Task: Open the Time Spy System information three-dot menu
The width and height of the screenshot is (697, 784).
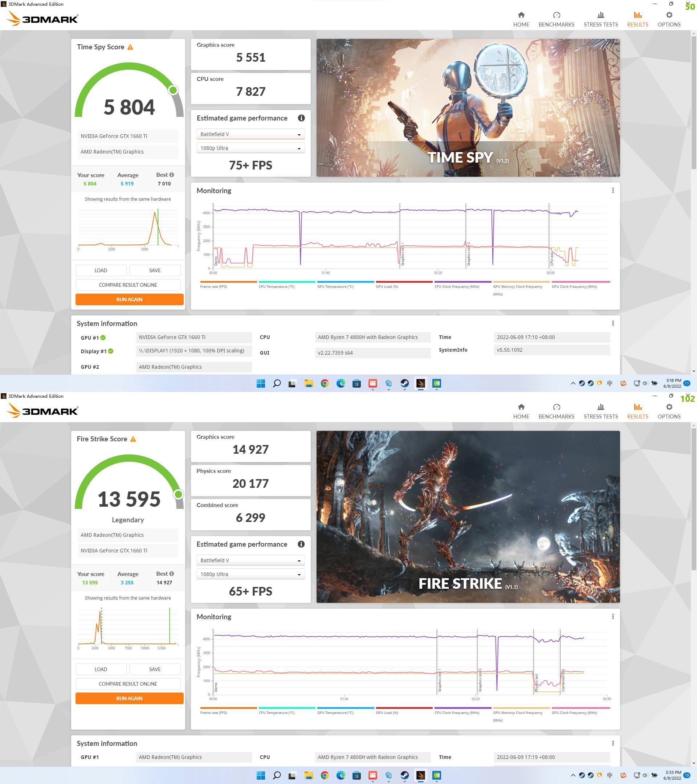Action: 613,323
